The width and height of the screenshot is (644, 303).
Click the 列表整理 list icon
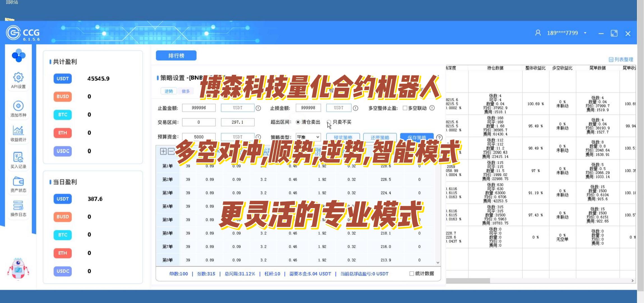coord(611,59)
